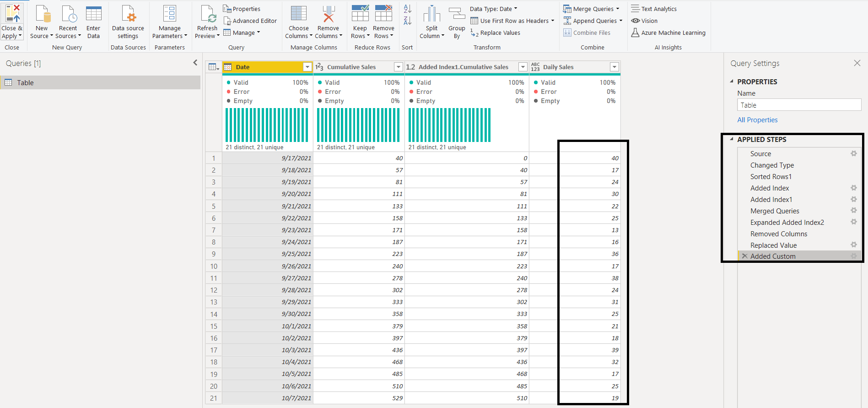This screenshot has width=868, height=408.
Task: Open Azure Machine Learning
Action: [668, 33]
